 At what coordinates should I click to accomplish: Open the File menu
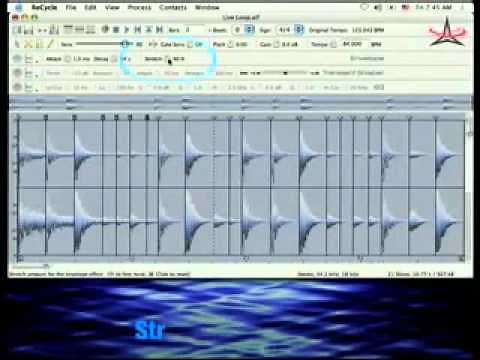click(x=71, y=7)
